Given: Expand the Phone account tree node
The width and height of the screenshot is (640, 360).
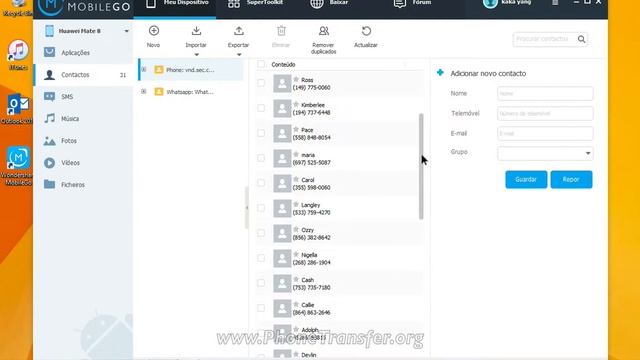Looking at the screenshot, I should [144, 69].
